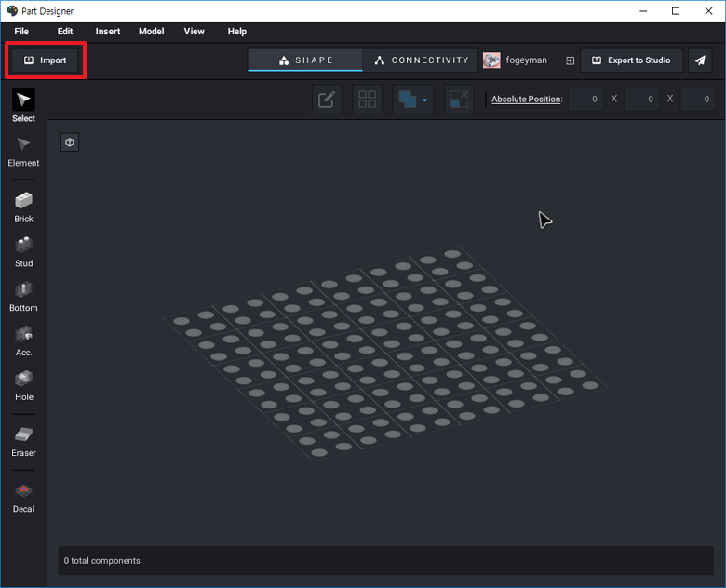726x588 pixels.
Task: Select the Bottom tool
Action: click(x=23, y=297)
